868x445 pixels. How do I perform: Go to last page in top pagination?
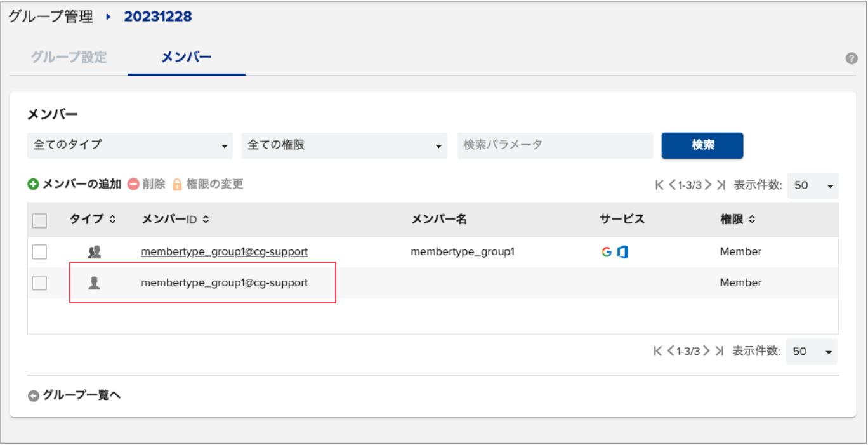point(720,185)
